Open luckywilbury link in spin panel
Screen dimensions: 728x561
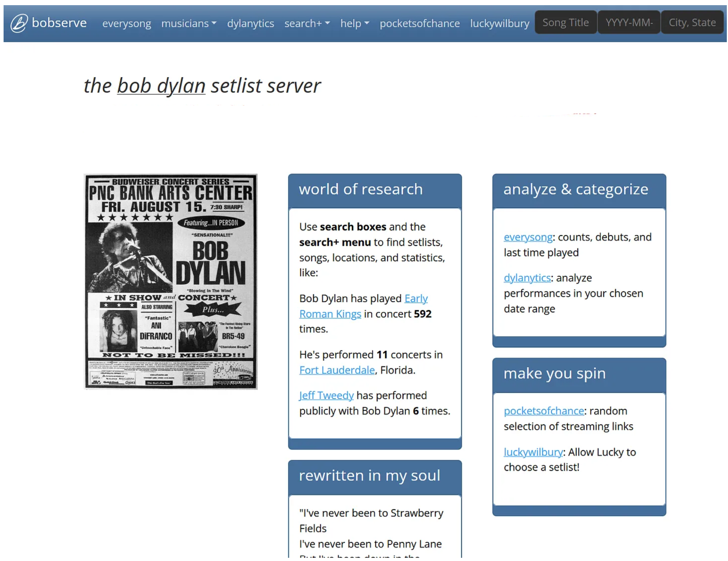(533, 452)
